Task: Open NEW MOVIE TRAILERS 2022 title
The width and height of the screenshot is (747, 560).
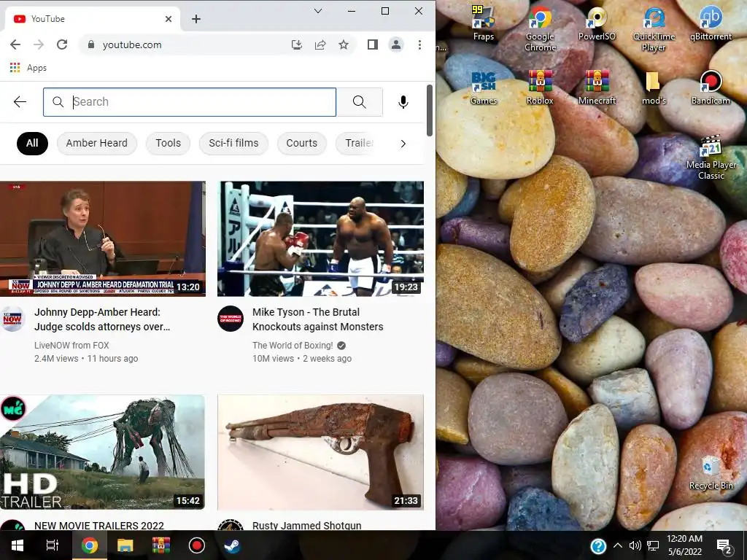Action: [x=99, y=525]
